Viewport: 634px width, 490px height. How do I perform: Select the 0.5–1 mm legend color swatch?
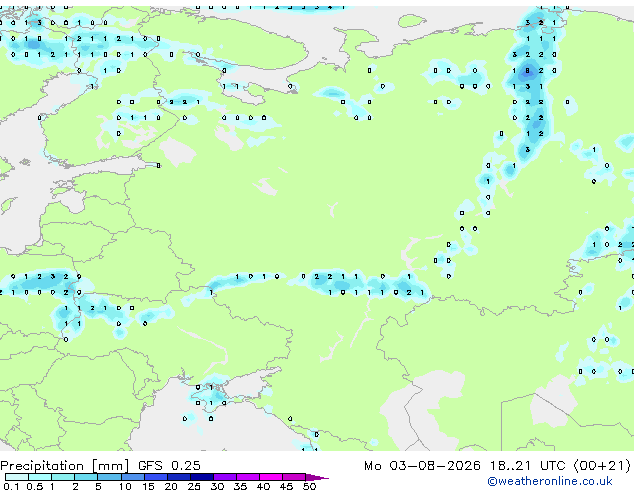coord(40,477)
